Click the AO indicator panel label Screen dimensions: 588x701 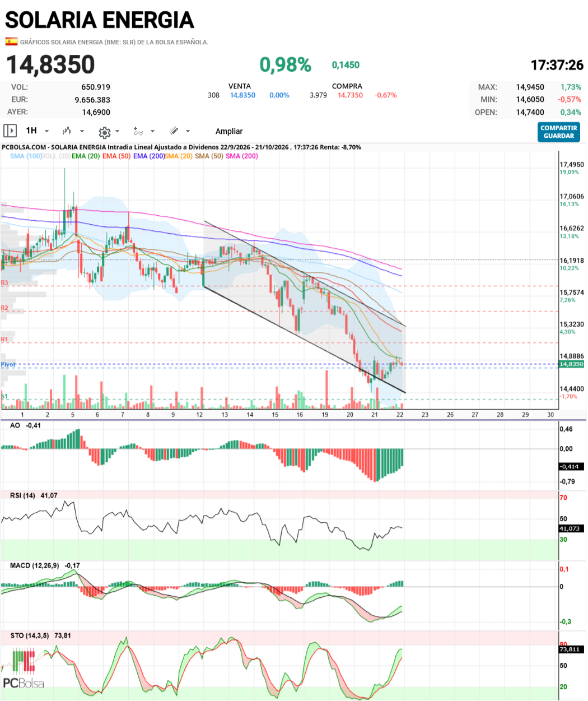point(15,425)
